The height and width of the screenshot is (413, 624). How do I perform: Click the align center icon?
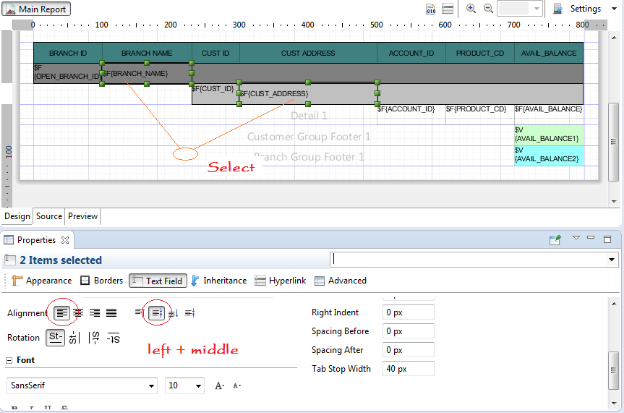pos(79,313)
